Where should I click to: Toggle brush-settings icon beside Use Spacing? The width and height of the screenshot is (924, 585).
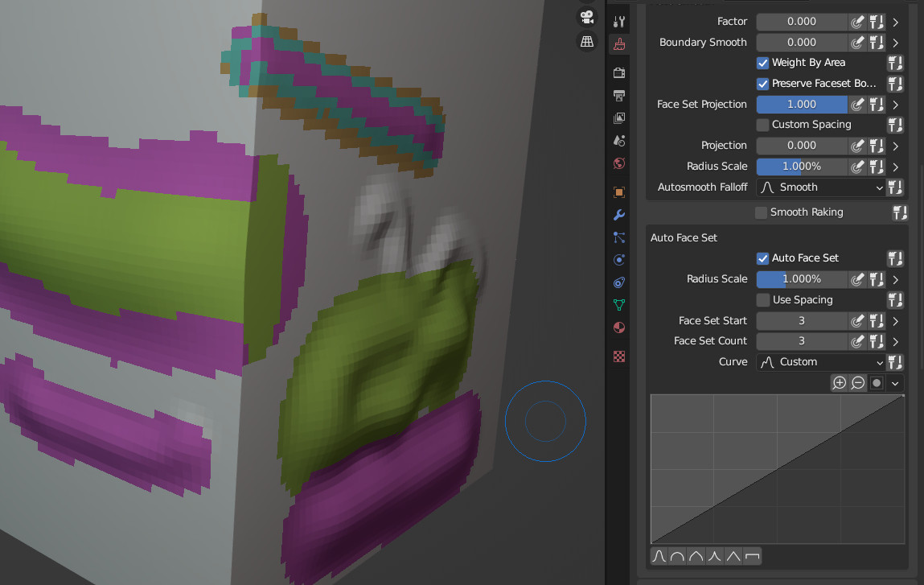pyautogui.click(x=895, y=300)
